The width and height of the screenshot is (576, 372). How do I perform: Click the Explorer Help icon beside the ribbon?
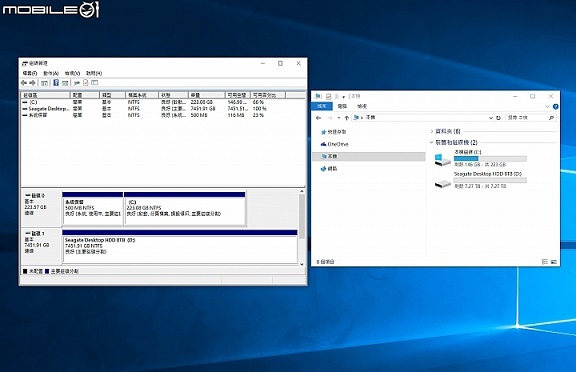coord(555,106)
